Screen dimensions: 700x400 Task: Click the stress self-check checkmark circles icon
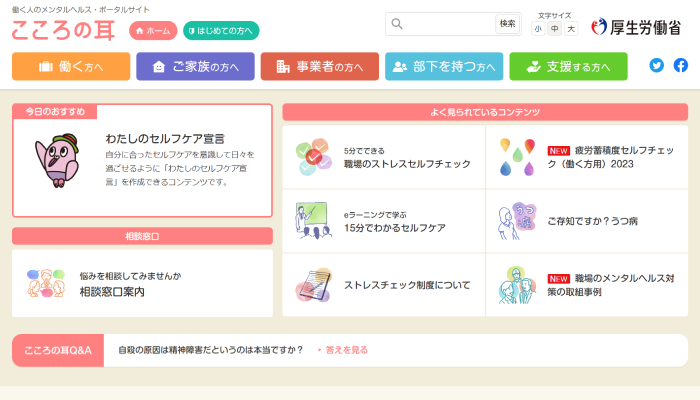[x=313, y=156]
